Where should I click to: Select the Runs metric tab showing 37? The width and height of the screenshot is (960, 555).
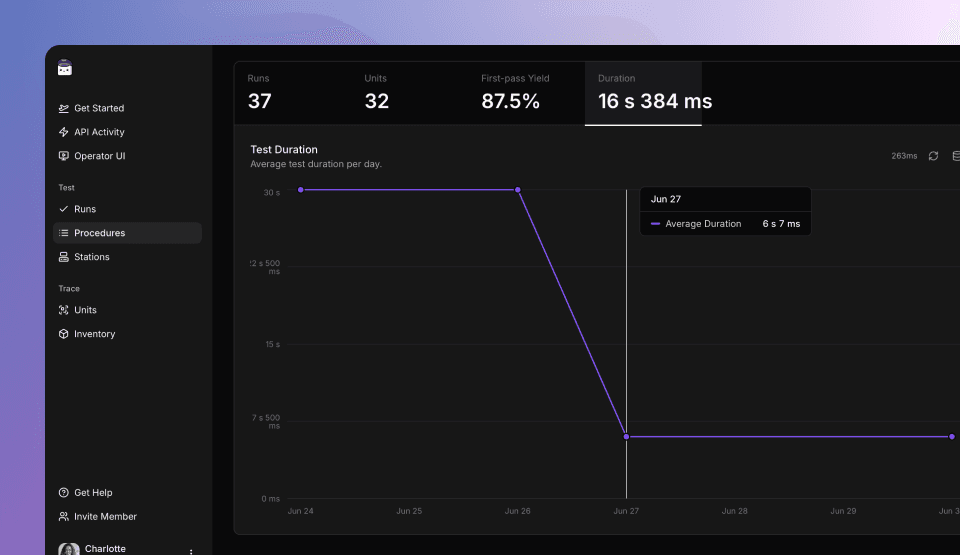pyautogui.click(x=292, y=93)
